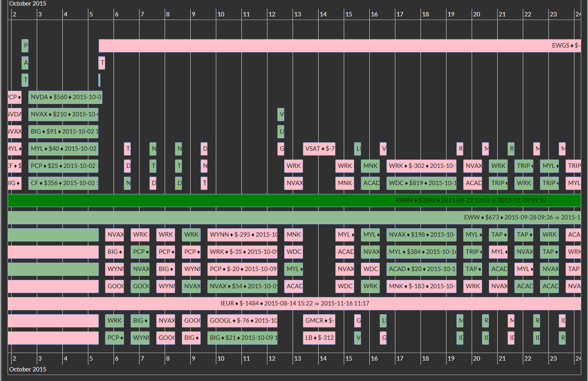Click day 10 on the top axis
The image size is (588, 381).
pyautogui.click(x=221, y=14)
